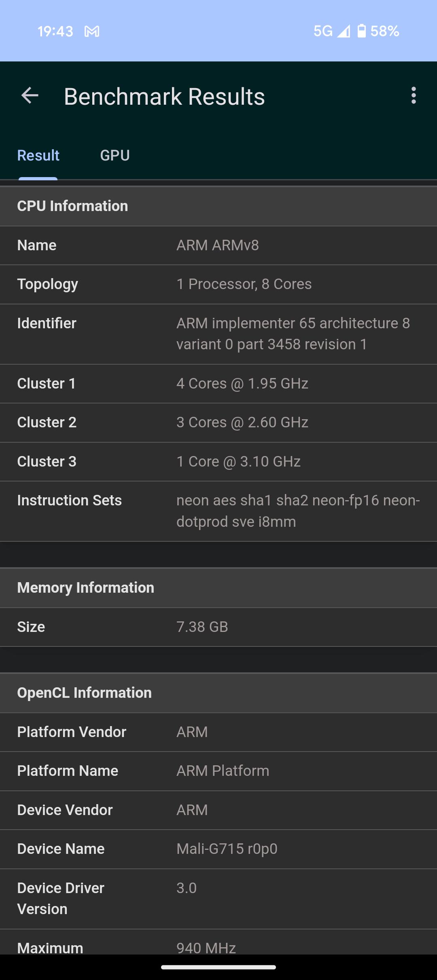Image resolution: width=437 pixels, height=980 pixels.
Task: Switch to the GPU tab
Action: pyautogui.click(x=115, y=156)
